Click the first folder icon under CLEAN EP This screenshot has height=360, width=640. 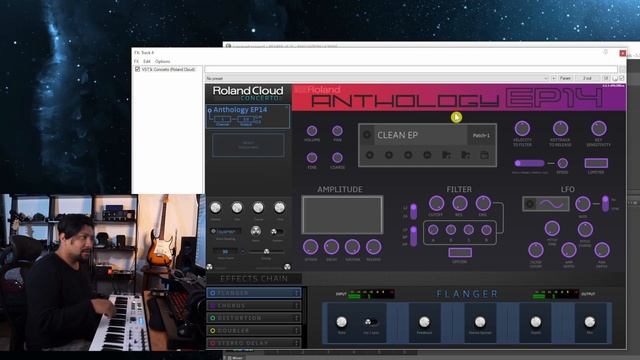447,155
